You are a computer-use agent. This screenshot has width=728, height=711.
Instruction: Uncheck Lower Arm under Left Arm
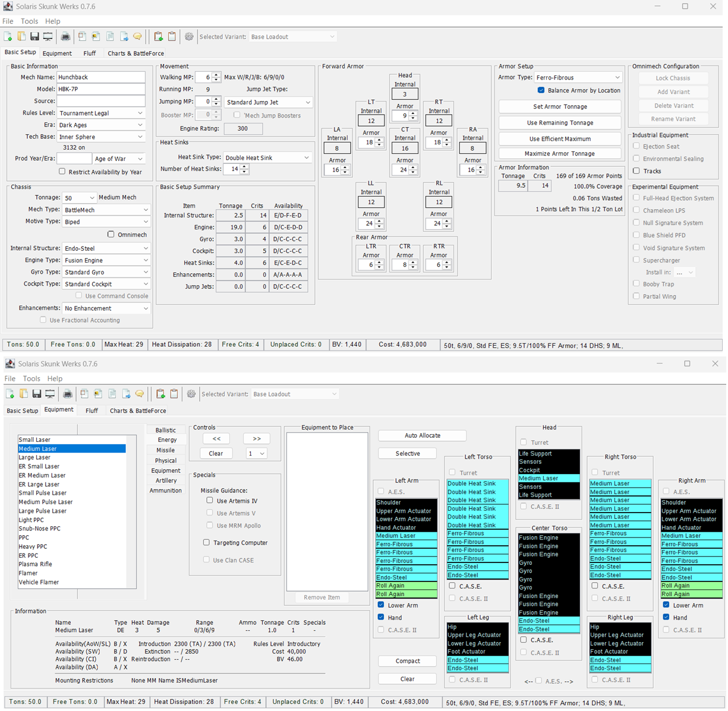pos(381,605)
